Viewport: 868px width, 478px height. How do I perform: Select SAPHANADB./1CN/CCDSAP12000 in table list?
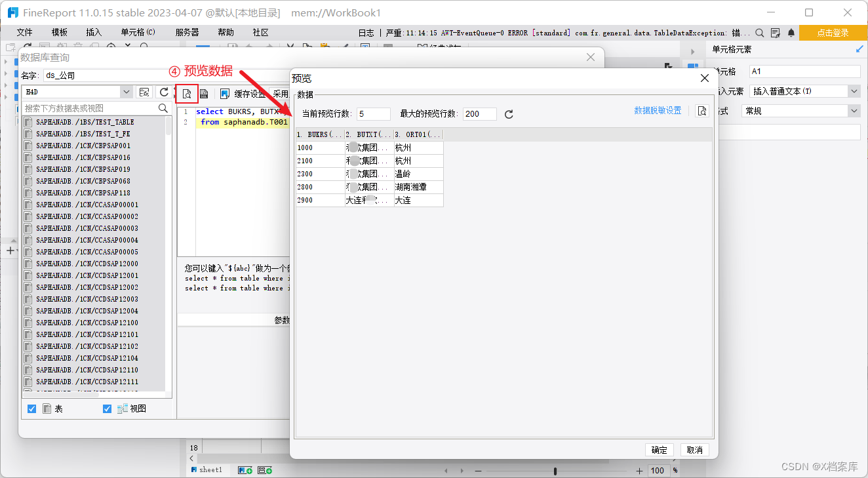coord(87,264)
